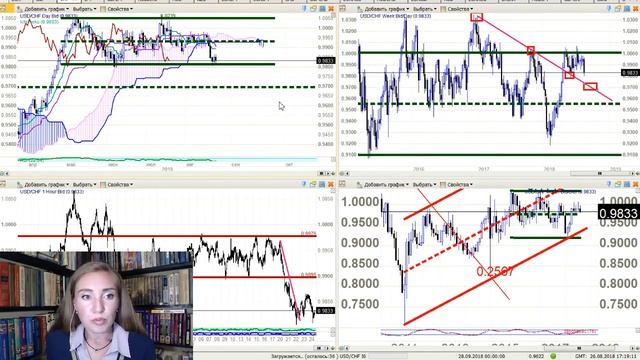640x360 pixels.
Task: Detach the USD/CHF Day chart window
Action: coord(313,9)
